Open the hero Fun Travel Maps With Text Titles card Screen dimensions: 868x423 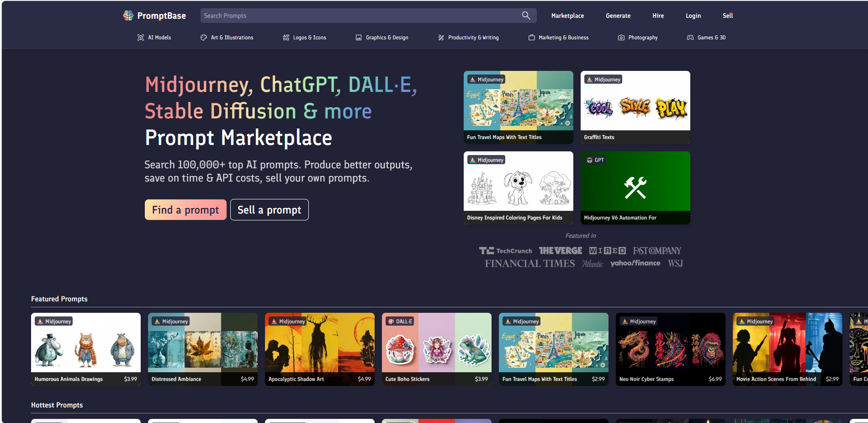point(519,107)
